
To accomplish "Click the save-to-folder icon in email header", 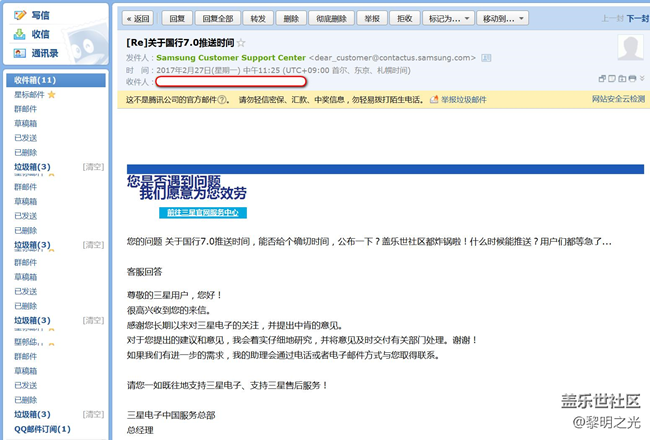I will pyautogui.click(x=622, y=78).
